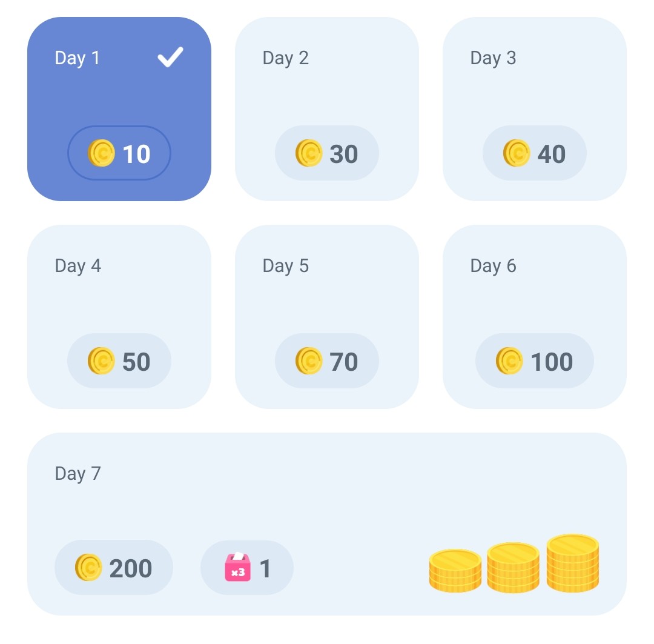This screenshot has width=654, height=644.
Task: Click the coin icon next to 100
Action: 509,361
